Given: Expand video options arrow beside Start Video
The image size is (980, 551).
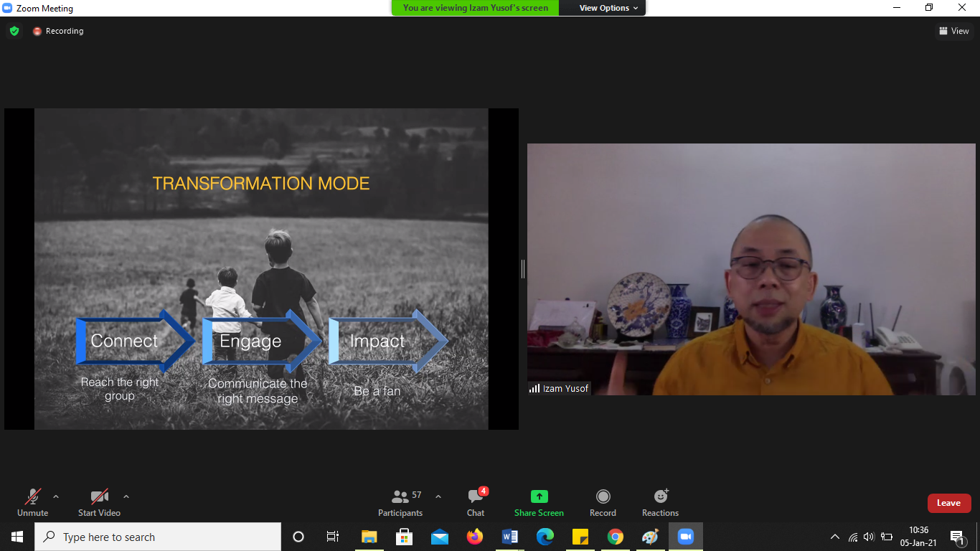Looking at the screenshot, I should (126, 496).
